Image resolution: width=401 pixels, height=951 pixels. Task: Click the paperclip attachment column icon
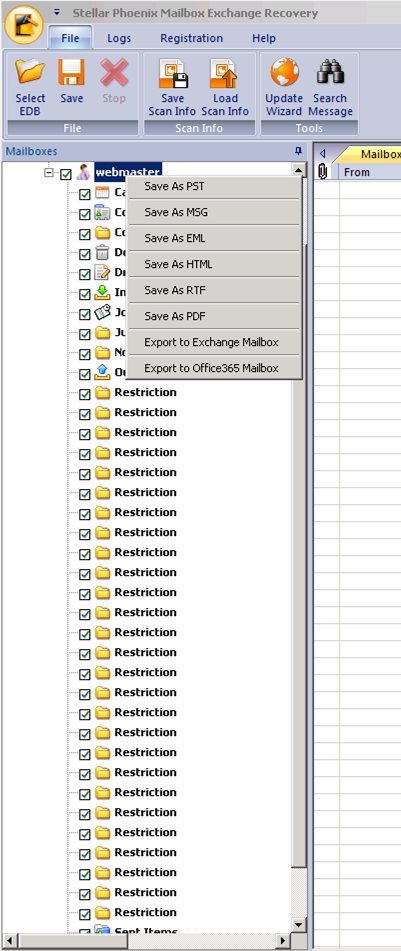click(x=323, y=172)
